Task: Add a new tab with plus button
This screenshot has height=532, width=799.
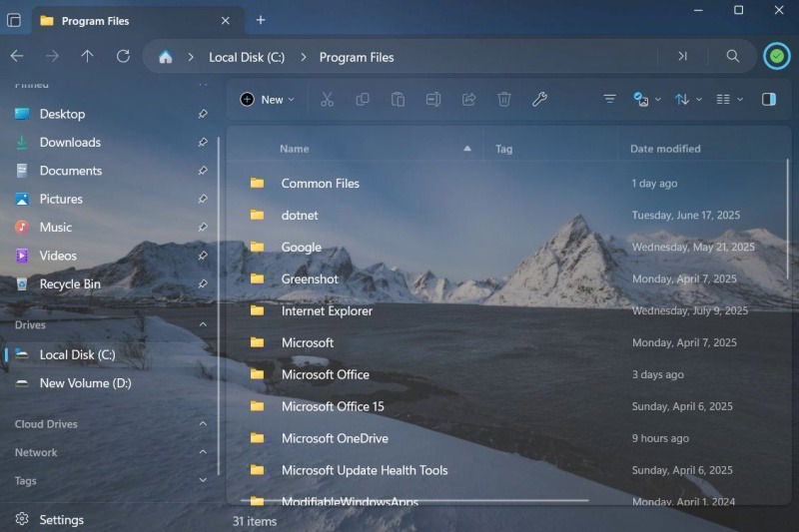Action: [261, 20]
